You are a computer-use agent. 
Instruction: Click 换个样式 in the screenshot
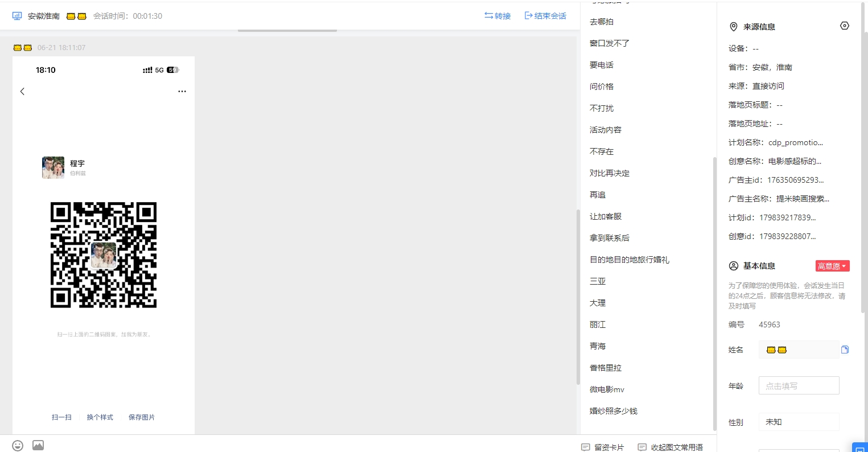coord(100,417)
